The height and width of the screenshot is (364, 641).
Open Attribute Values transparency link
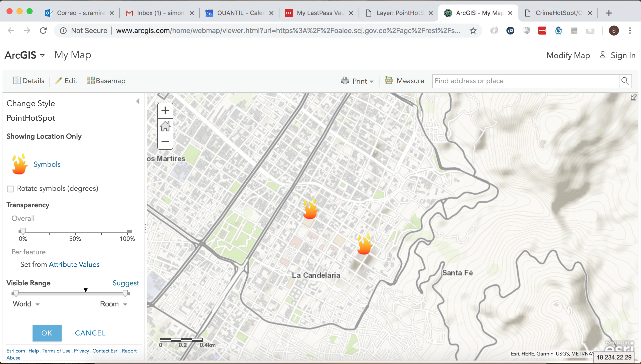coord(74,264)
